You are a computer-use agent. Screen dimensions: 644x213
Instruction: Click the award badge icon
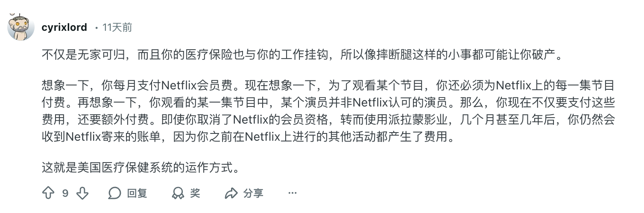tap(178, 193)
